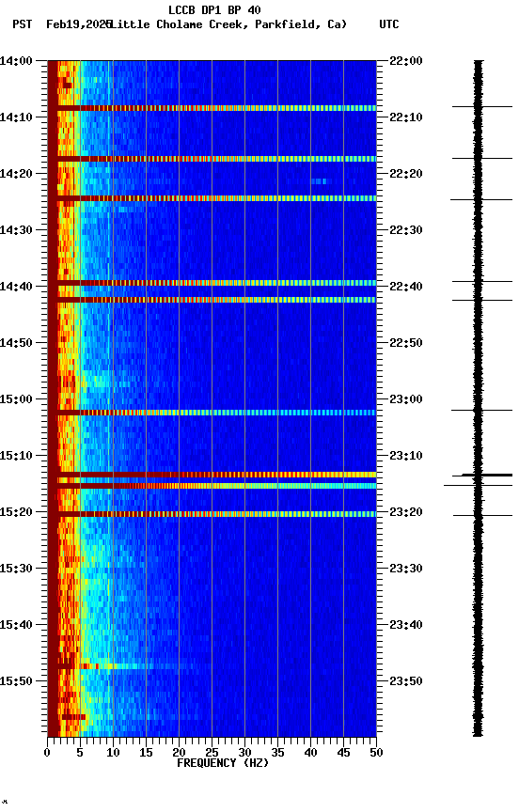
Task: Click the 'UTC' timezone label
Action: [389, 24]
